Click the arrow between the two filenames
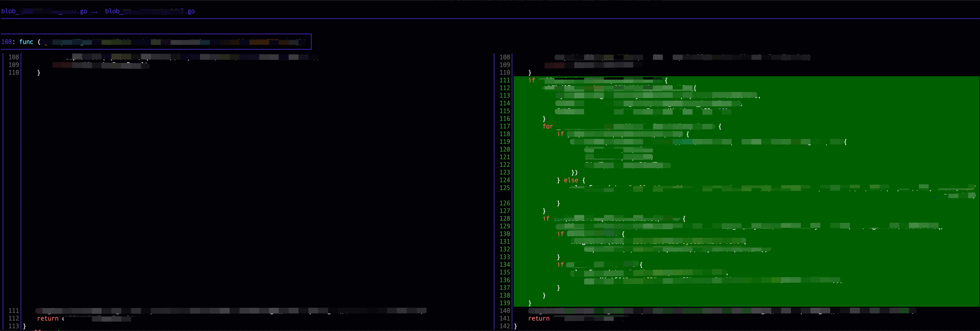This screenshot has height=331, width=980. [94, 12]
